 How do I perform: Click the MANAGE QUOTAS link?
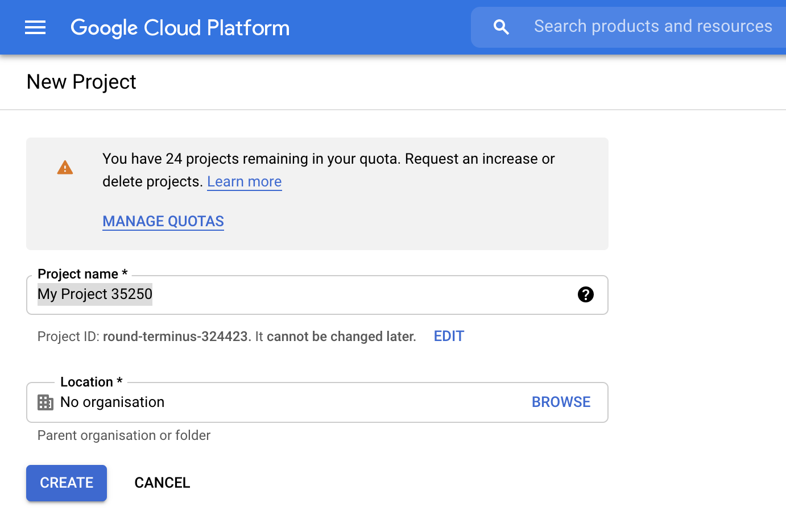(x=163, y=221)
